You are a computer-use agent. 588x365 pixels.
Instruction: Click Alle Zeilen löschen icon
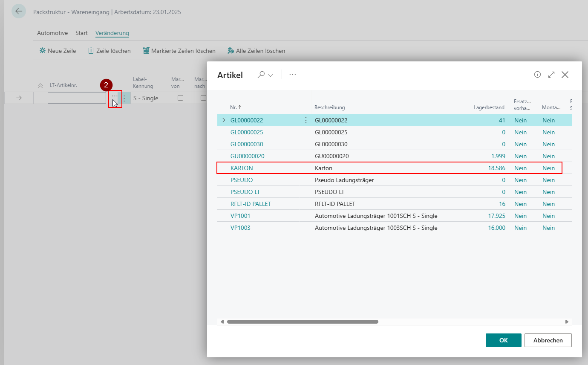[x=231, y=51]
